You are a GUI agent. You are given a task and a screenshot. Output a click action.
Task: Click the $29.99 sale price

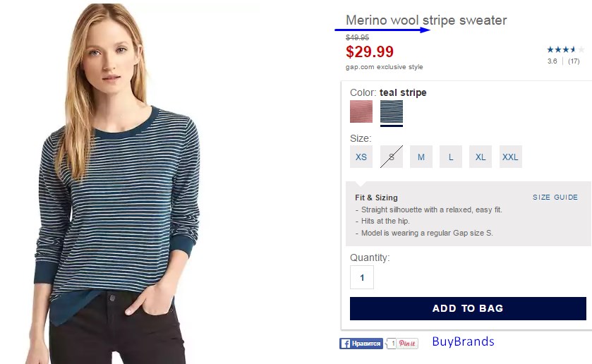tap(370, 51)
